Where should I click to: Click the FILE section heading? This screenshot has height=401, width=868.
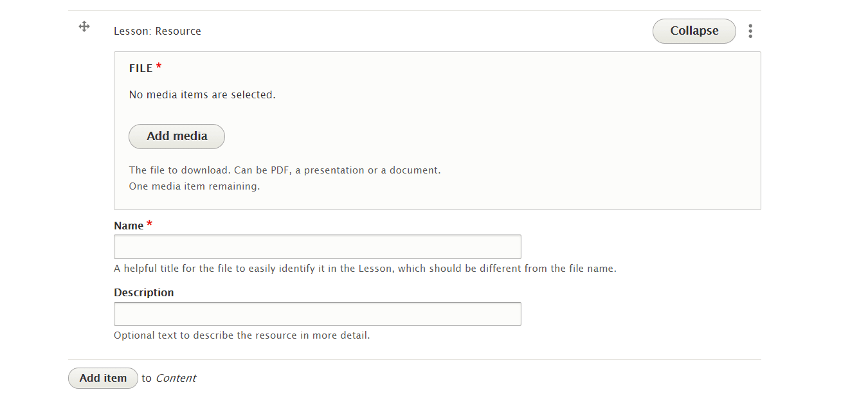(141, 68)
